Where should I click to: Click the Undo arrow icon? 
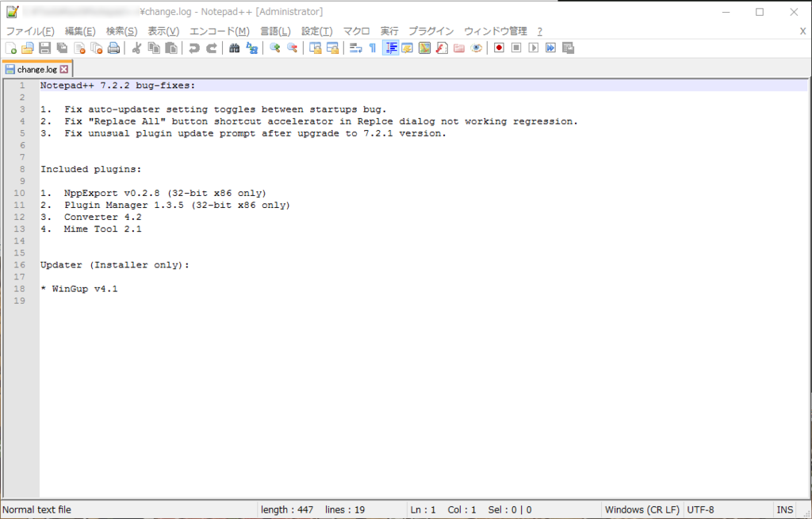point(194,48)
